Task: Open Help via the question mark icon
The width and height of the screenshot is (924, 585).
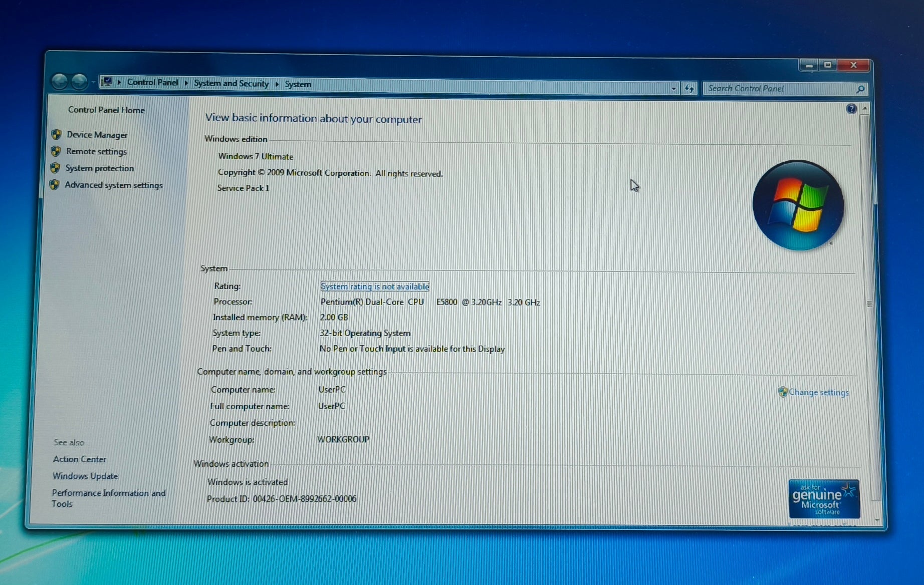Action: click(851, 109)
